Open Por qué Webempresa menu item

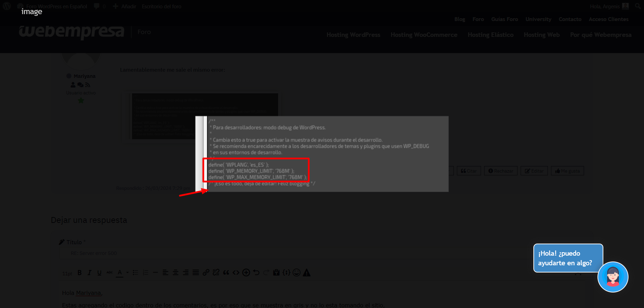[x=601, y=35]
